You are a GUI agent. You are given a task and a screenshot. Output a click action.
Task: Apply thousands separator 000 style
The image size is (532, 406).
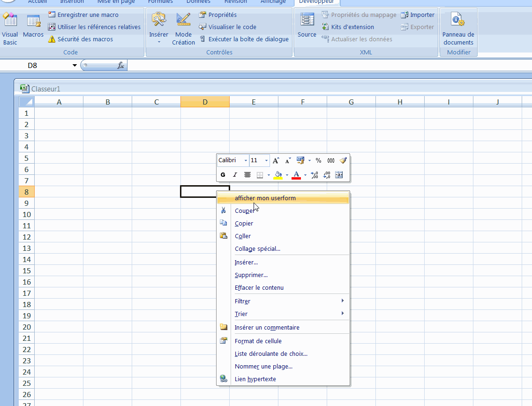331,160
